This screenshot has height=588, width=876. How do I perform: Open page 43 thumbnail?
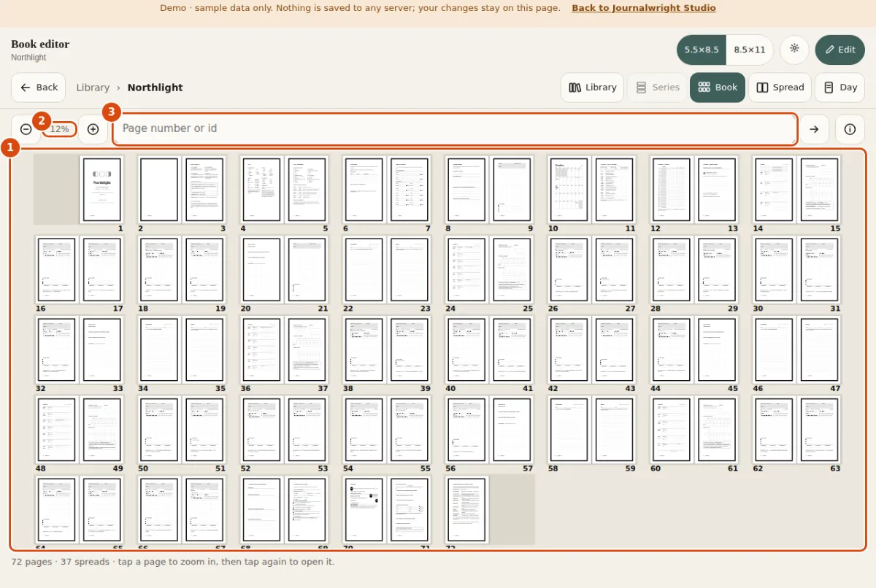coord(614,350)
